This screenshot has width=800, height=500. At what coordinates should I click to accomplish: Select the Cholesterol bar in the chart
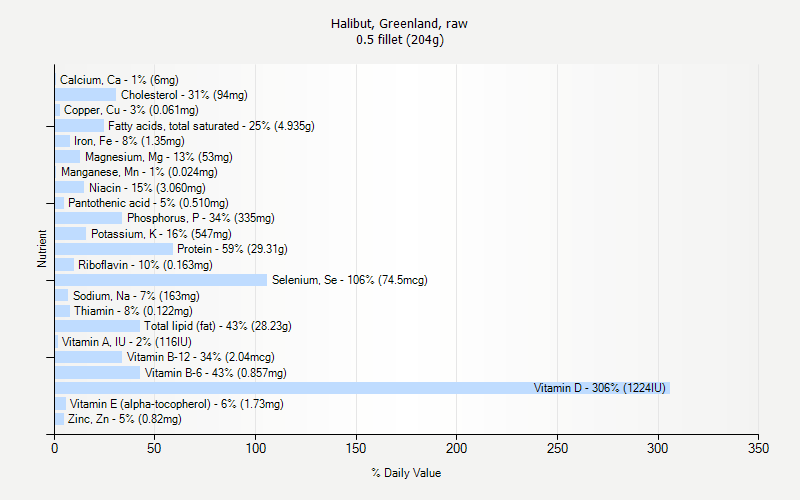(x=86, y=95)
